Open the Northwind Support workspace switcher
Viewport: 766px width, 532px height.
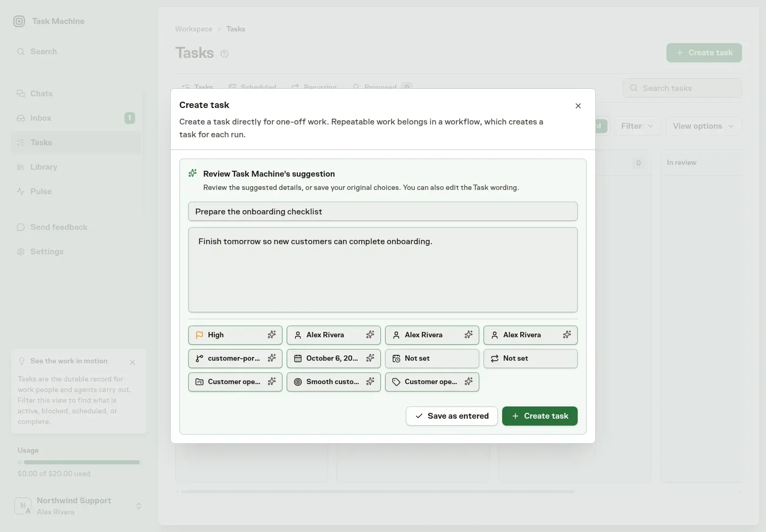[x=78, y=506]
